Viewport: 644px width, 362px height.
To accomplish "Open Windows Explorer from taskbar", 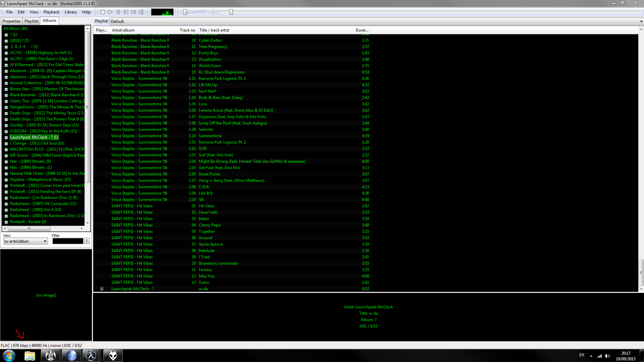I will click(x=30, y=356).
